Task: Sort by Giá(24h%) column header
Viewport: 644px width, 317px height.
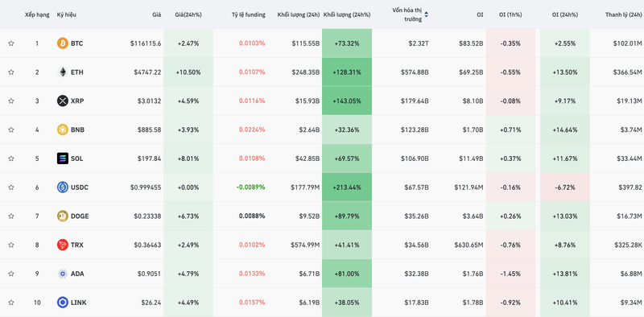Action: coord(188,14)
